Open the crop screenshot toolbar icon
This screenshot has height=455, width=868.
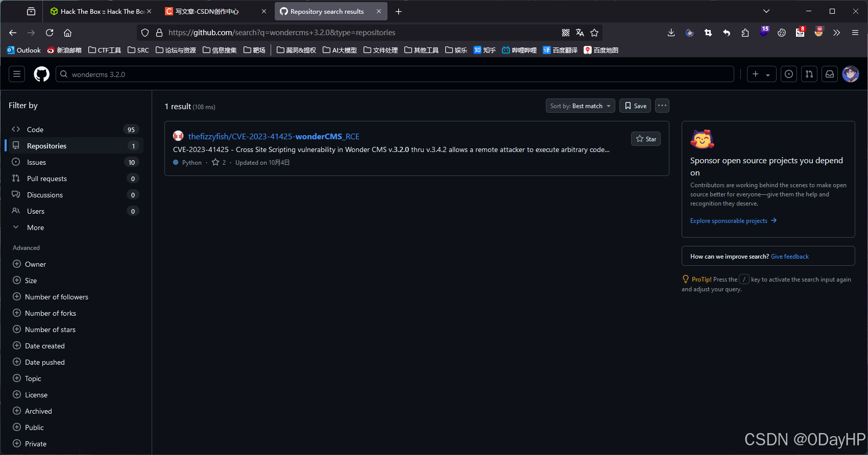(708, 33)
